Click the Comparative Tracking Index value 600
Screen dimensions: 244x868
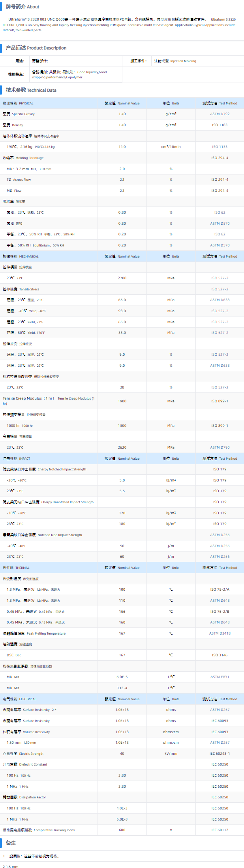pyautogui.click(x=122, y=830)
